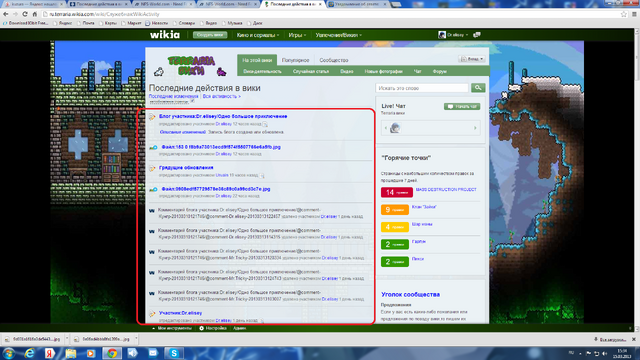Open Internet Explorer from the taskbar

pos(29,353)
